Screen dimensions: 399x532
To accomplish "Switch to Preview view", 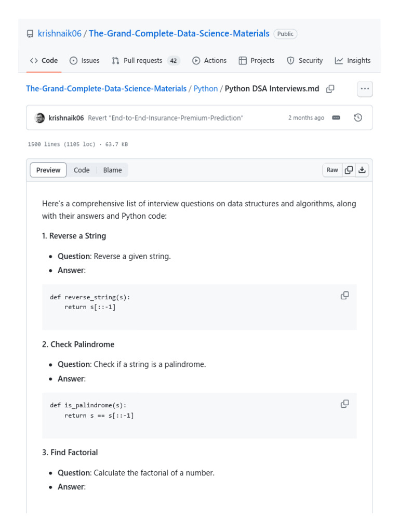I will (48, 170).
